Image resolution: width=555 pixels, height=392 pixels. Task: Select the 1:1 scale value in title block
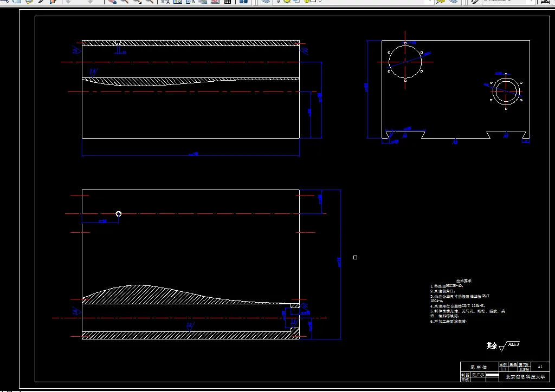pos(503,369)
